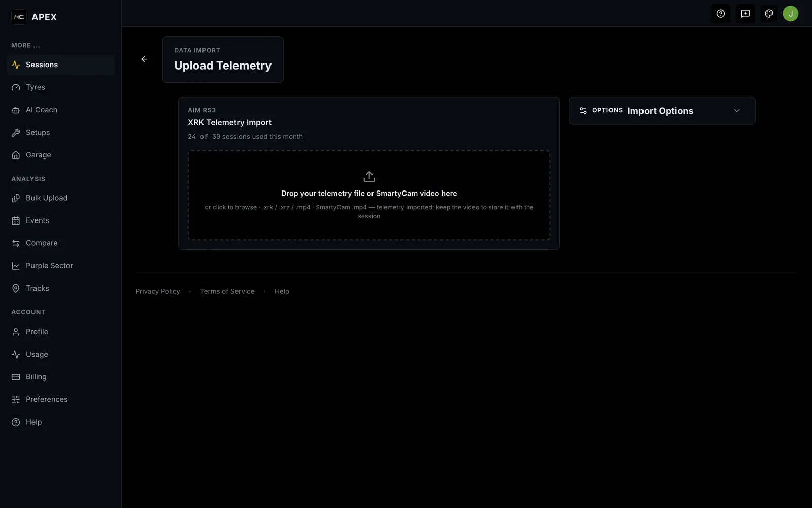The width and height of the screenshot is (812, 508).
Task: Click the APEX brand name
Action: 44,17
